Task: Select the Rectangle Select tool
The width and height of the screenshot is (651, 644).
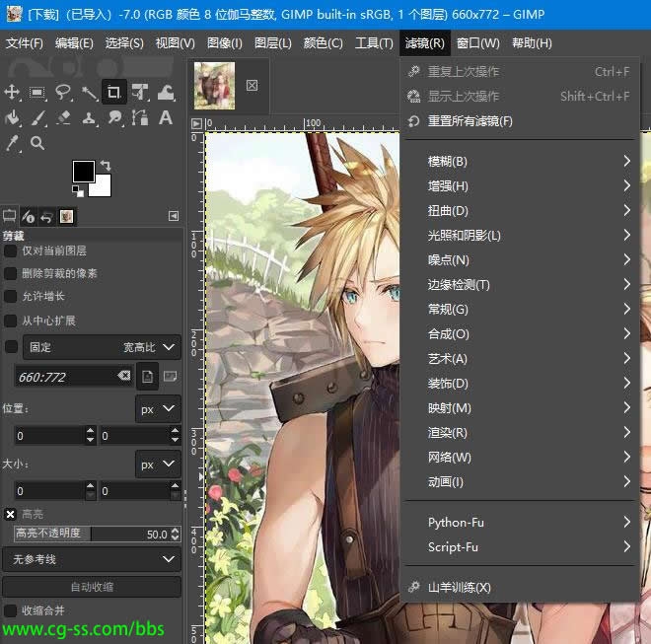Action: click(38, 93)
